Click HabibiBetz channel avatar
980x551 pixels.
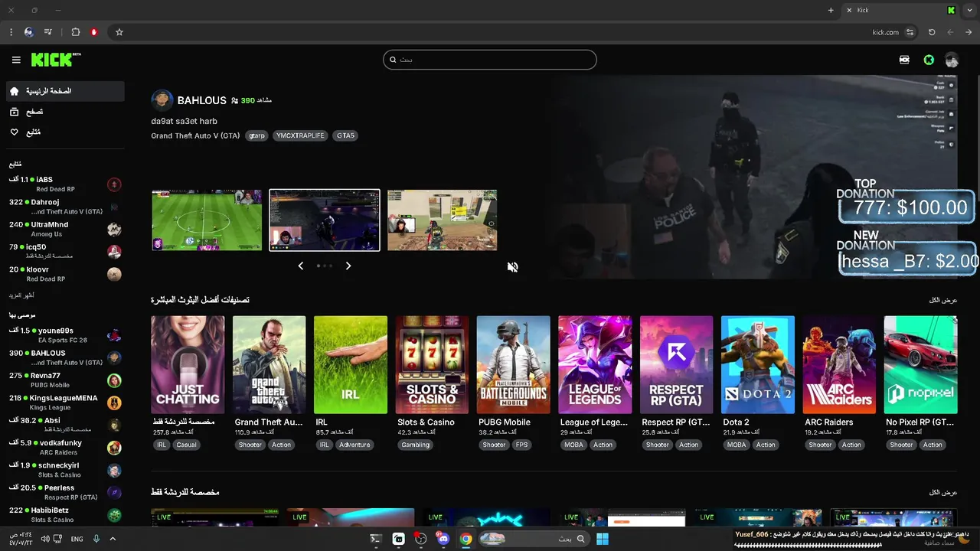click(x=114, y=515)
